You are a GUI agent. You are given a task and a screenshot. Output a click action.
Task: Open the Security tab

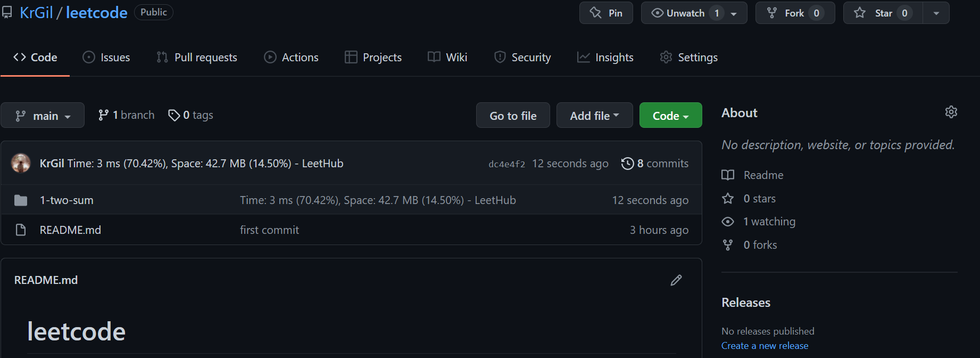(522, 57)
